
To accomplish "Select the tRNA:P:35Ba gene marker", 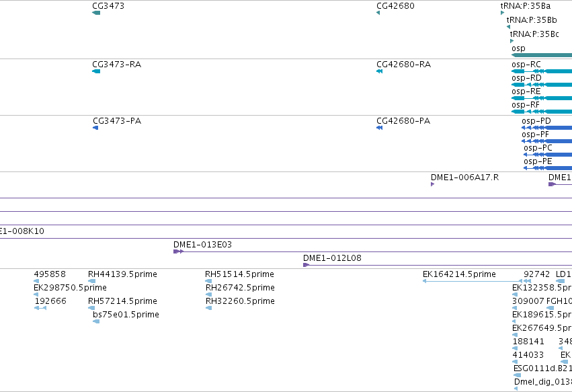I will tap(503, 13).
